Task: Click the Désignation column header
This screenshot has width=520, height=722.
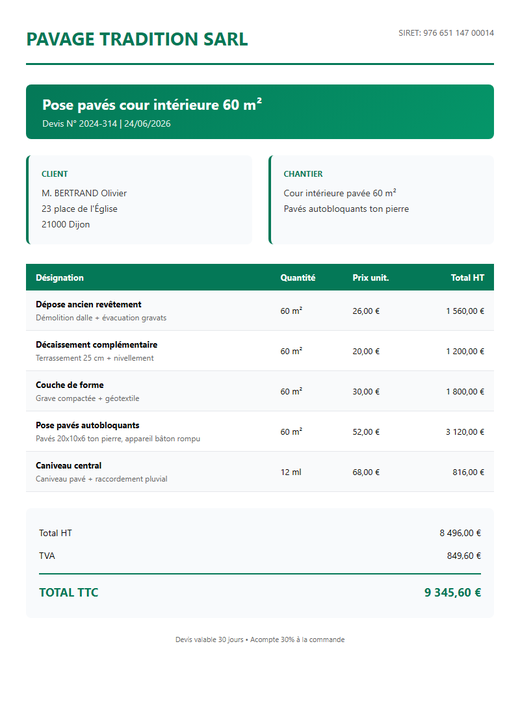Action: point(60,278)
